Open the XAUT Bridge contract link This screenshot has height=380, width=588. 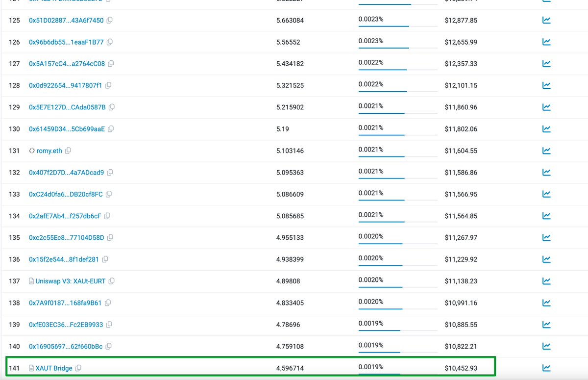(x=54, y=368)
